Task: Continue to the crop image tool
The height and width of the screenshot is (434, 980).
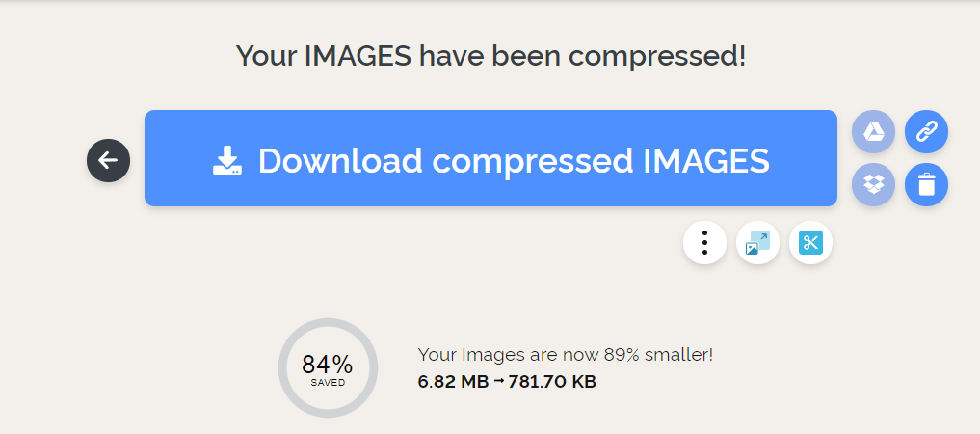Action: tap(810, 242)
